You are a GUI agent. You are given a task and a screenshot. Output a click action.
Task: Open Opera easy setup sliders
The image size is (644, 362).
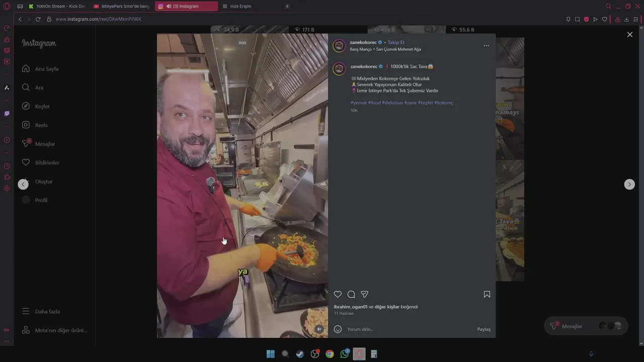click(x=635, y=19)
